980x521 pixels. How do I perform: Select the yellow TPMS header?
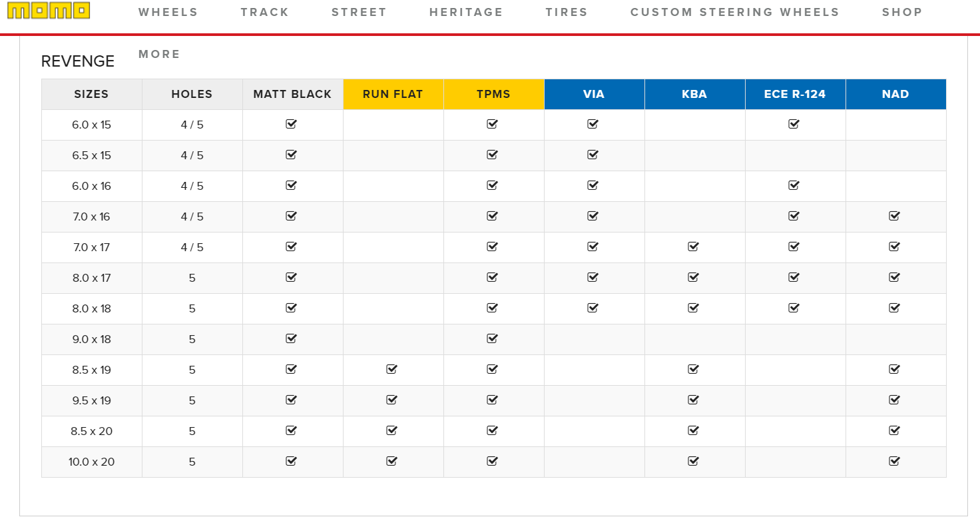(494, 94)
